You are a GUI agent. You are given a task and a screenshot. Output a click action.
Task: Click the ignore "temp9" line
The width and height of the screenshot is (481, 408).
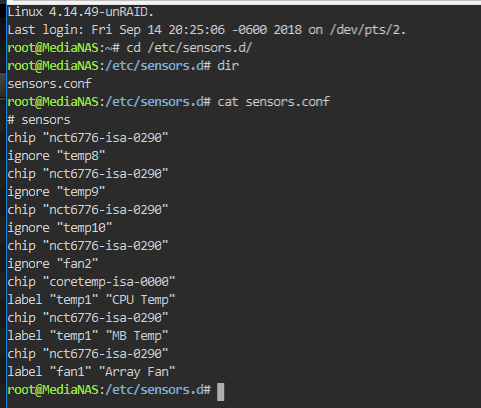pyautogui.click(x=56, y=192)
